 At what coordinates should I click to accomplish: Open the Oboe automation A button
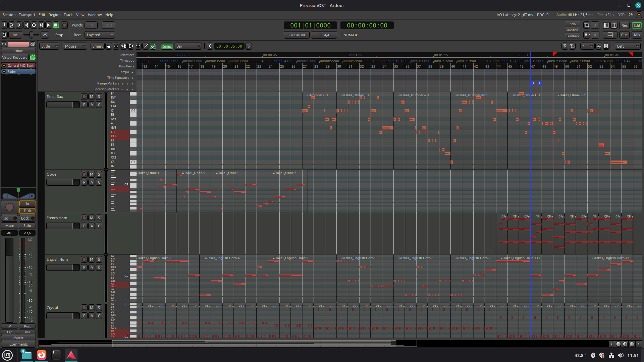click(x=92, y=182)
